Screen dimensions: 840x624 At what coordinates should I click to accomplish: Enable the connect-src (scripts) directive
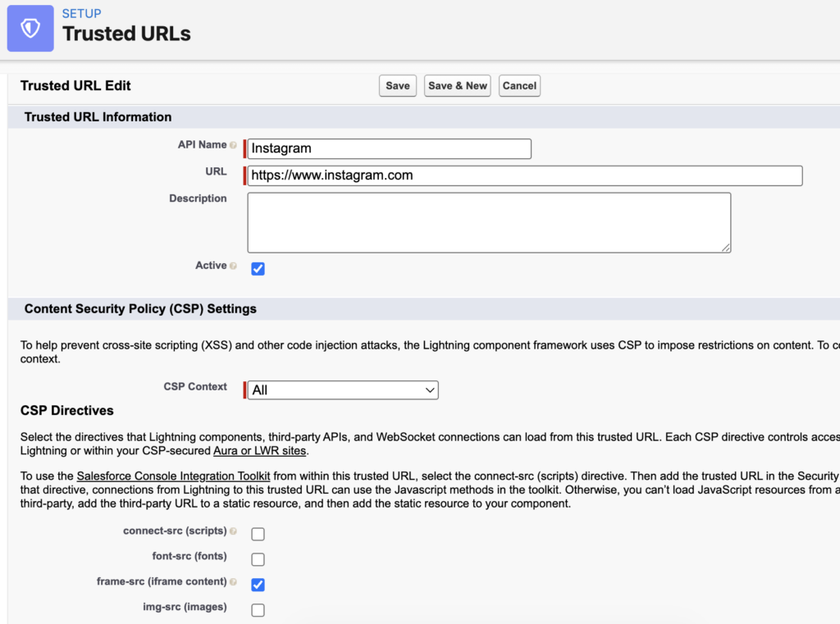258,534
